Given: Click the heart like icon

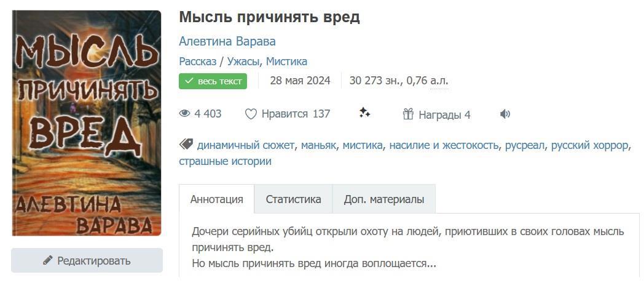Looking at the screenshot, I should (251, 114).
